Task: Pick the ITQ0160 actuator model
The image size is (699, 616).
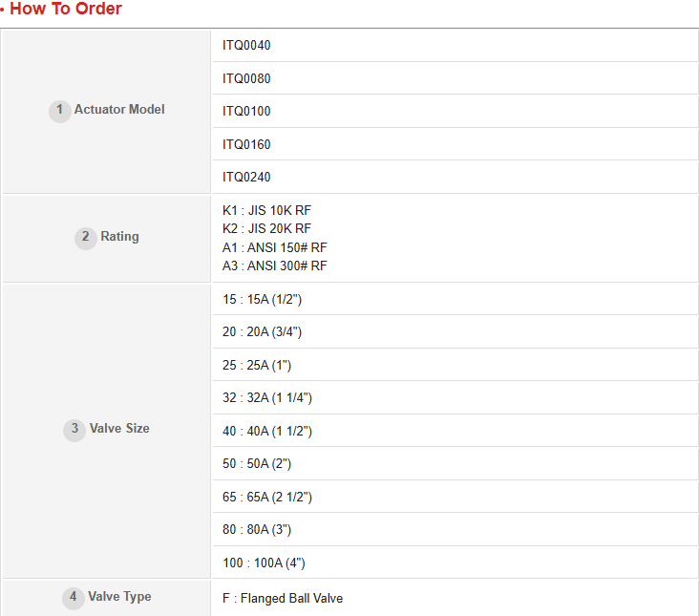Action: click(247, 144)
